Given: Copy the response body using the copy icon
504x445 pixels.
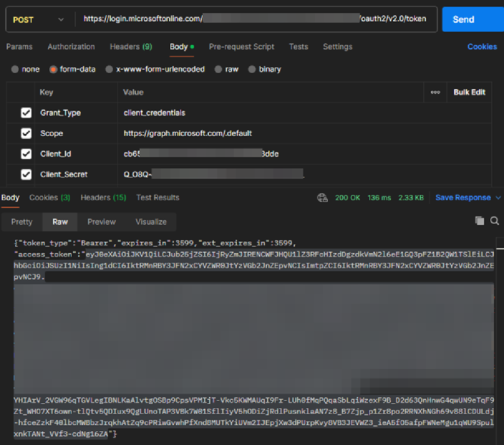Looking at the screenshot, I should (479, 221).
